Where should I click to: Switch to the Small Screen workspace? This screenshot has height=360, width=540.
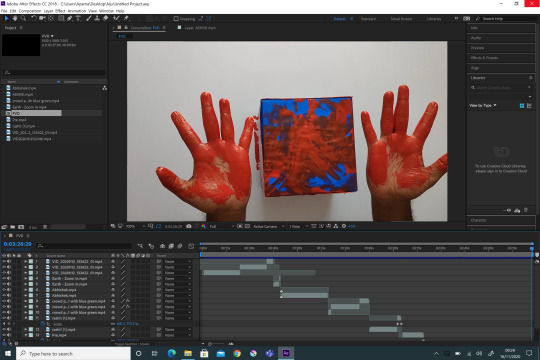pos(401,19)
